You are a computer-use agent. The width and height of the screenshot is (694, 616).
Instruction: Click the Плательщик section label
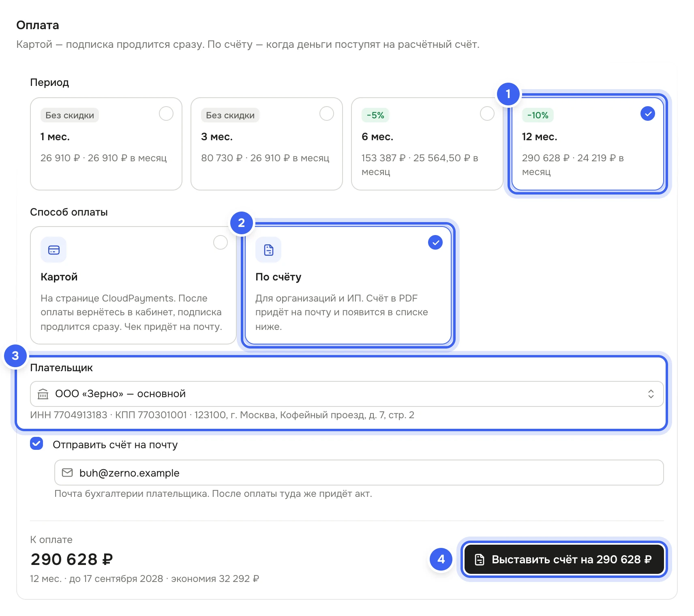62,368
